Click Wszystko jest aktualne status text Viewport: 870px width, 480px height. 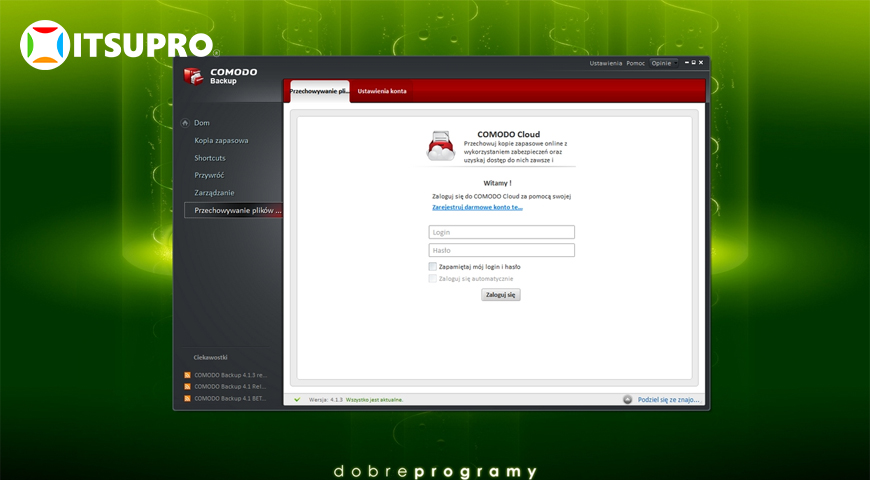pos(375,400)
